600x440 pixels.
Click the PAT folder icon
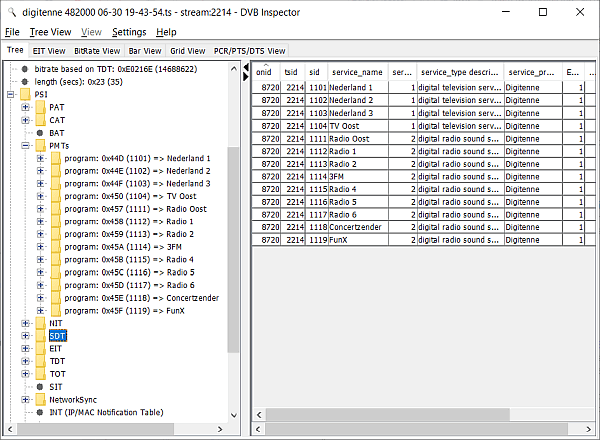[41, 107]
